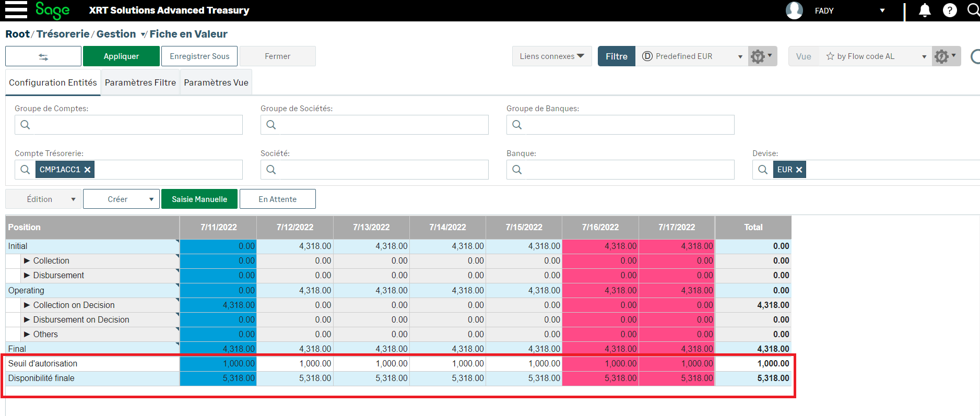The image size is (980, 416).
Task: Remove the CMP1ACC1 account tag
Action: point(88,170)
